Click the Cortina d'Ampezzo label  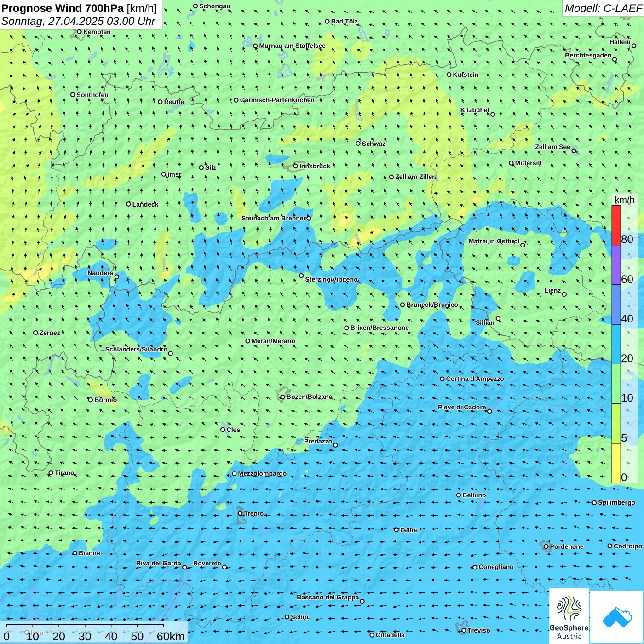click(475, 379)
